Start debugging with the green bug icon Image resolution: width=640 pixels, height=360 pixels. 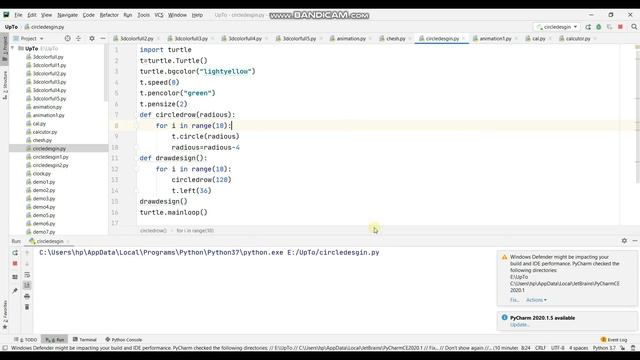599,27
